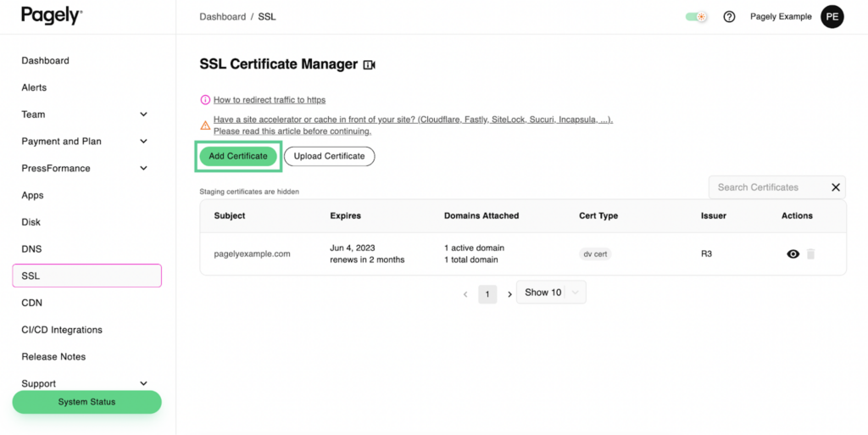Click the Add Certificate button
The width and height of the screenshot is (868, 435).
click(x=238, y=156)
